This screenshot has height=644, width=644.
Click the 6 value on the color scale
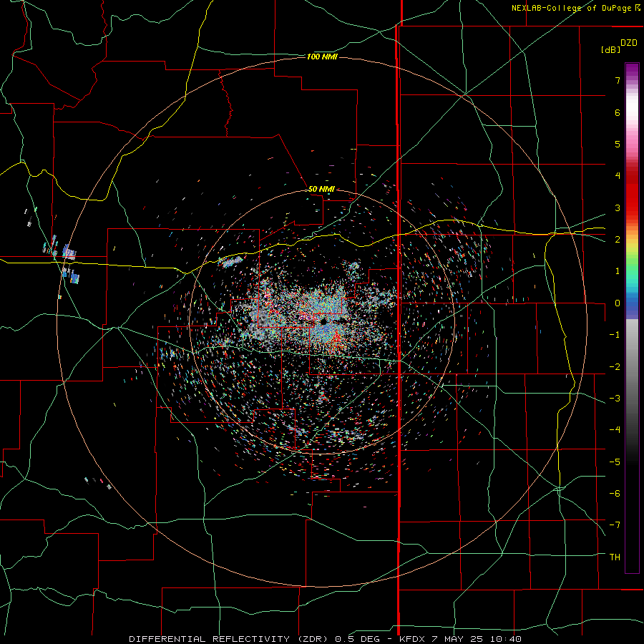click(x=618, y=112)
